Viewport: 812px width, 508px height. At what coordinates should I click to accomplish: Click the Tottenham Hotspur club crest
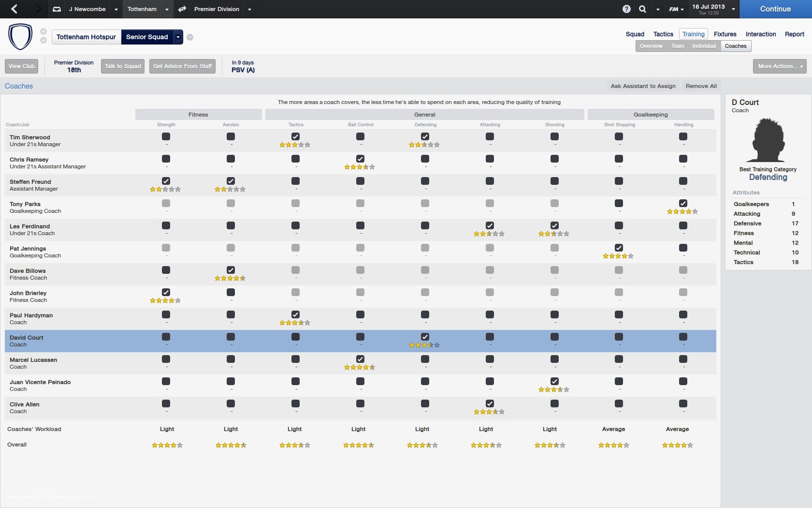tap(20, 36)
